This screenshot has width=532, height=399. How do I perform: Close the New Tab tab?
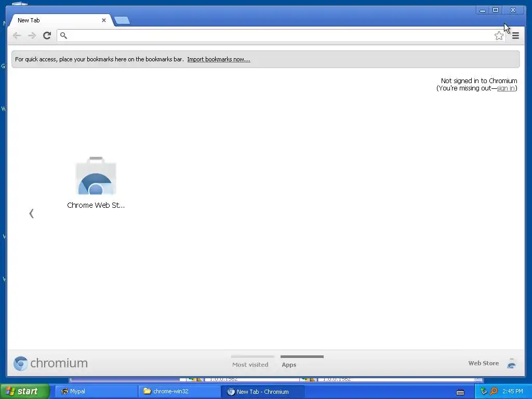104,20
